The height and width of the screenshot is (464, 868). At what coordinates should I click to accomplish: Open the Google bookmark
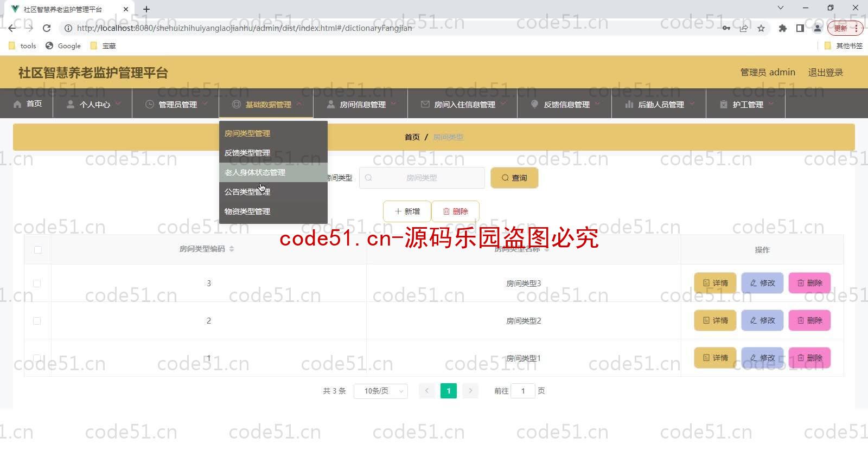point(63,46)
